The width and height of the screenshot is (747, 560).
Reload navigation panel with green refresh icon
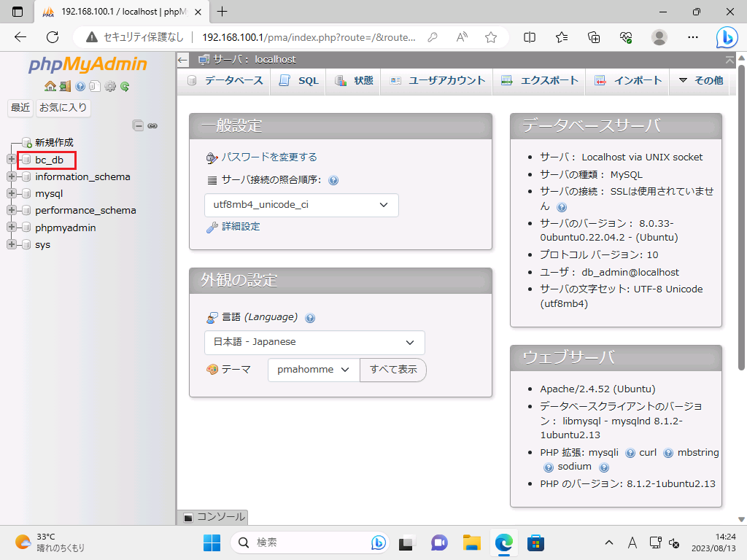pos(125,86)
